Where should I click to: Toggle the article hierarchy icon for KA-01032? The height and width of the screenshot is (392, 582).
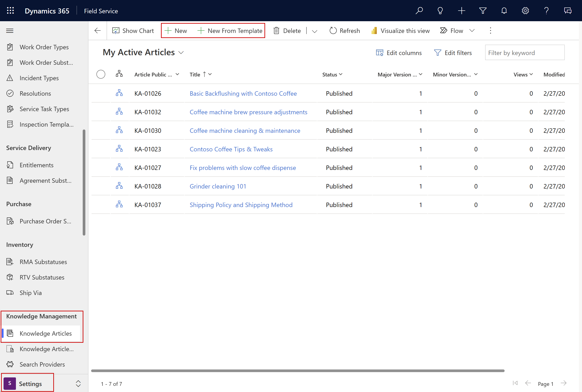[x=119, y=112]
